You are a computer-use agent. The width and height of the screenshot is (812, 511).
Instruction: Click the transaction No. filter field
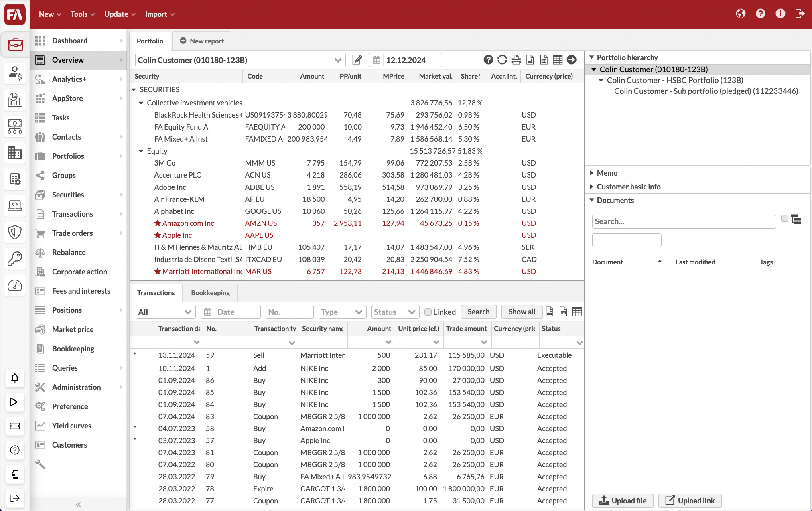(x=289, y=312)
